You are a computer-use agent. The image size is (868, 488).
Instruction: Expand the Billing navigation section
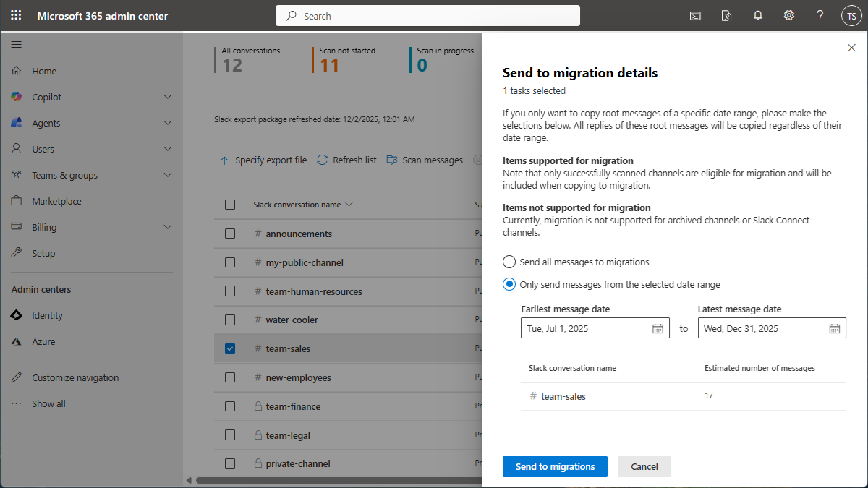168,227
